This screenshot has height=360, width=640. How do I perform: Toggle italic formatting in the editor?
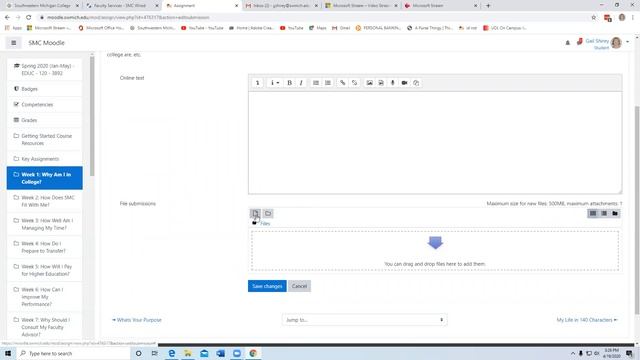click(301, 83)
